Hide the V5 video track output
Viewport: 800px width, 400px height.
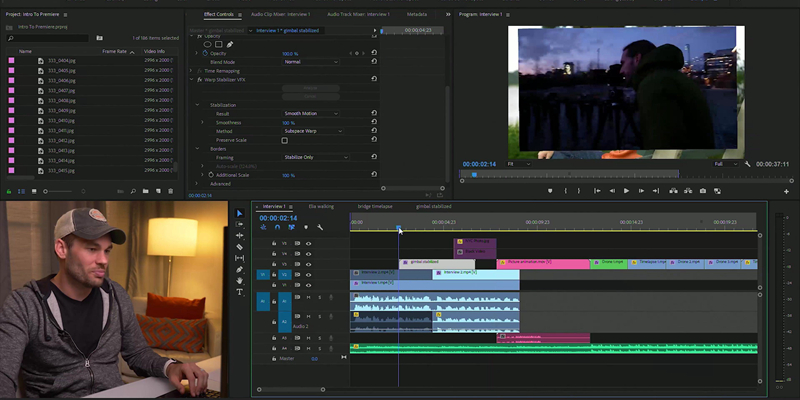pos(308,243)
